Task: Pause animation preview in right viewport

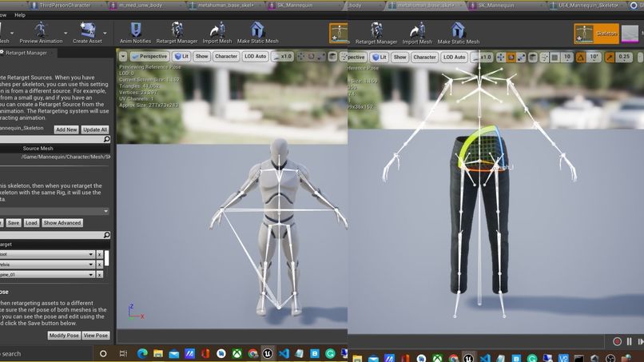Action: coord(629,341)
